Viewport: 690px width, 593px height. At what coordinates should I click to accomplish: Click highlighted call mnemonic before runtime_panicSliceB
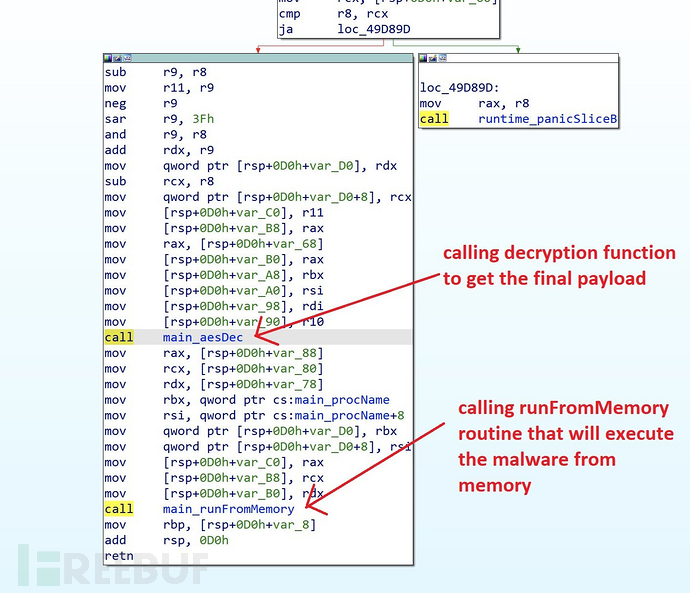coord(434,119)
